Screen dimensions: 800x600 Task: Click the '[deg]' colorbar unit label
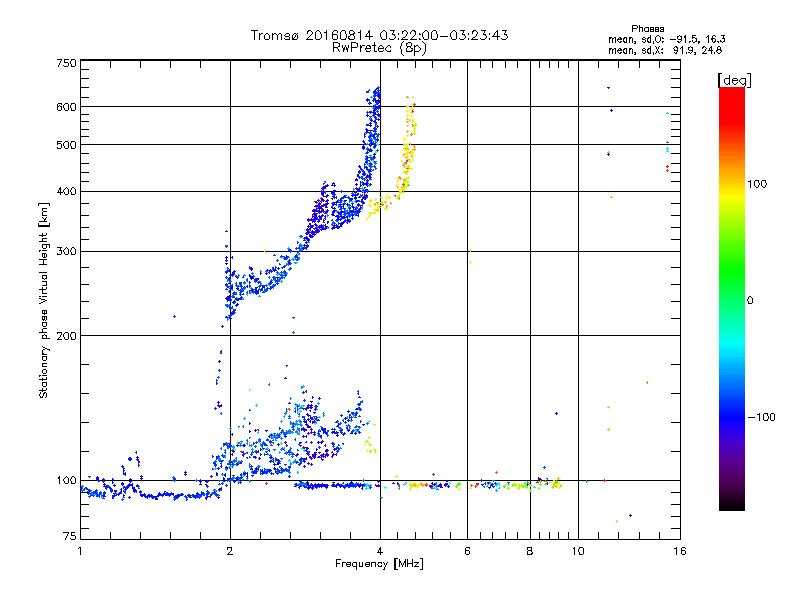[x=734, y=80]
